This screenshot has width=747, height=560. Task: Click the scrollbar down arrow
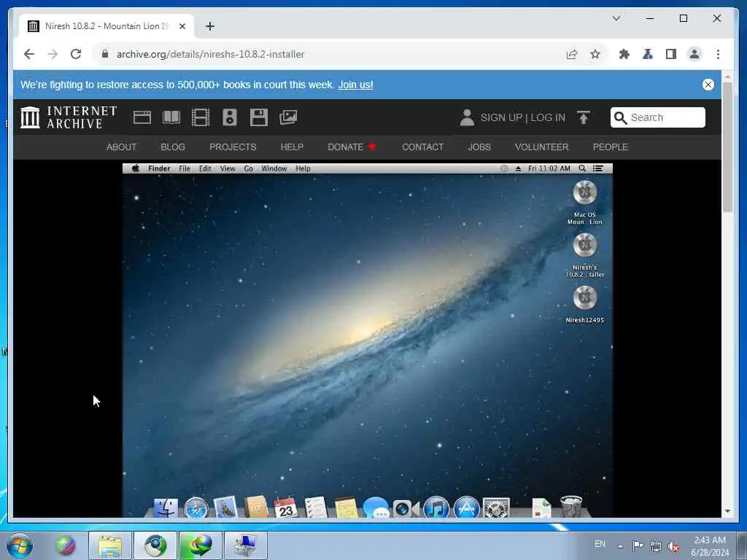[727, 511]
